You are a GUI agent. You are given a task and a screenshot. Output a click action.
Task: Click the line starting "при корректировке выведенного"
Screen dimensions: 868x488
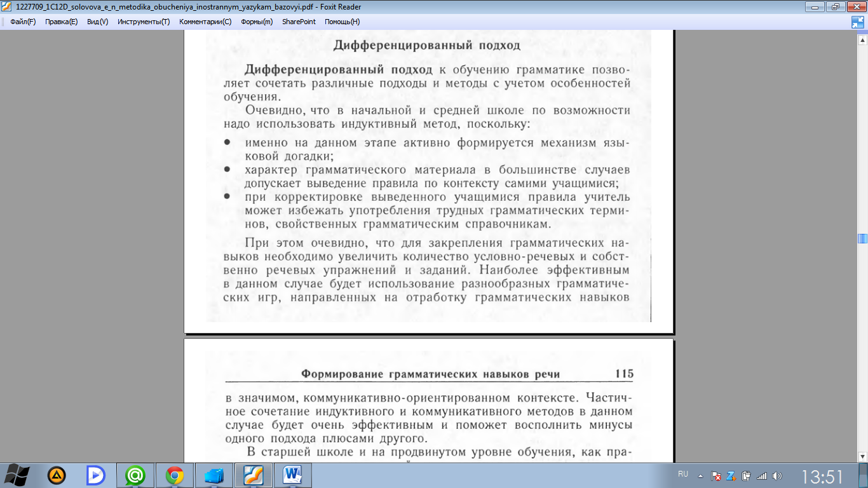click(x=437, y=197)
